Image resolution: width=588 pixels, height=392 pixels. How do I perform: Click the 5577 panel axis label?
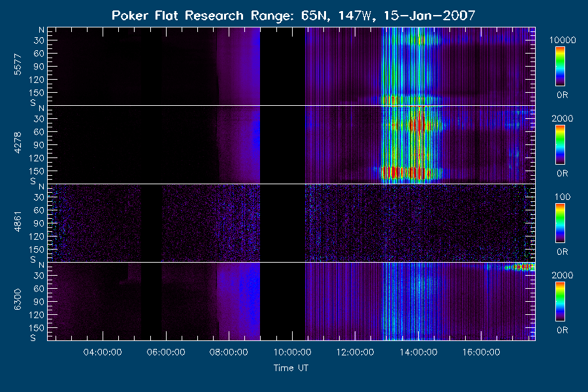(18, 65)
